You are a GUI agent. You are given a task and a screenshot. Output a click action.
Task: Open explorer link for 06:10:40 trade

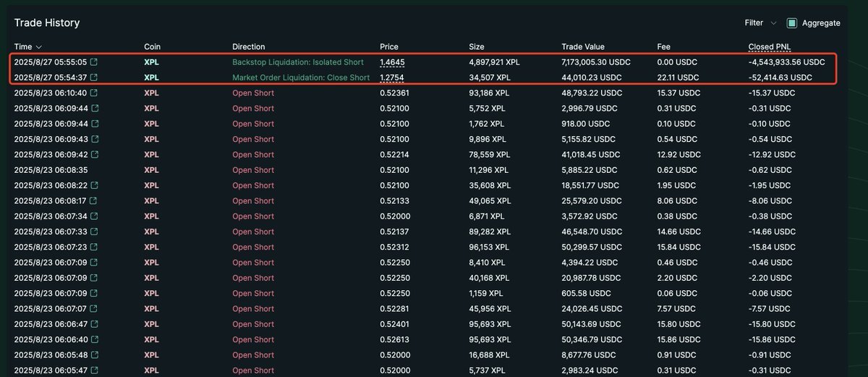pyautogui.click(x=94, y=93)
